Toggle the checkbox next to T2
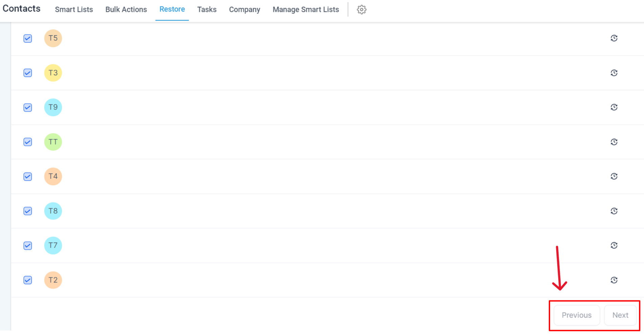Viewport: 644px width, 334px height. pos(28,280)
